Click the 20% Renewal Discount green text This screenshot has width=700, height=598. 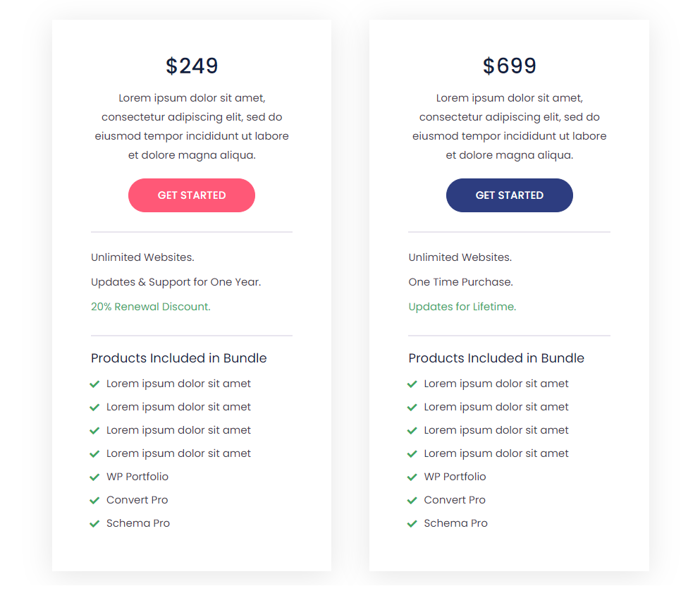tap(150, 307)
